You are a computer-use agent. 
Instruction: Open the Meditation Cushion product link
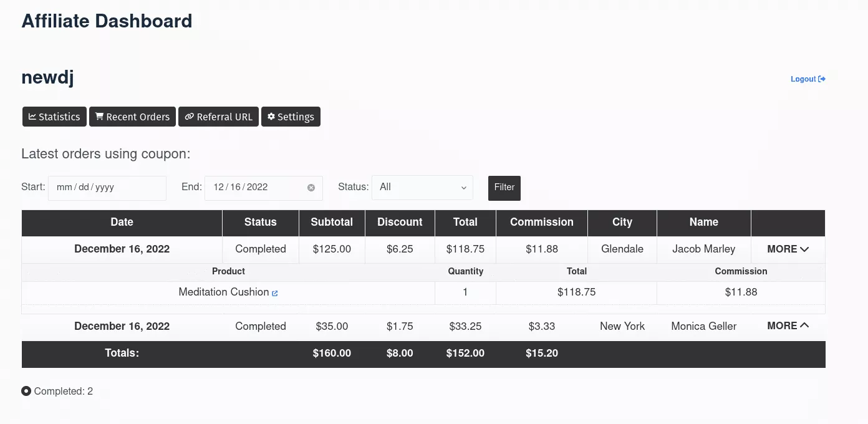(223, 292)
